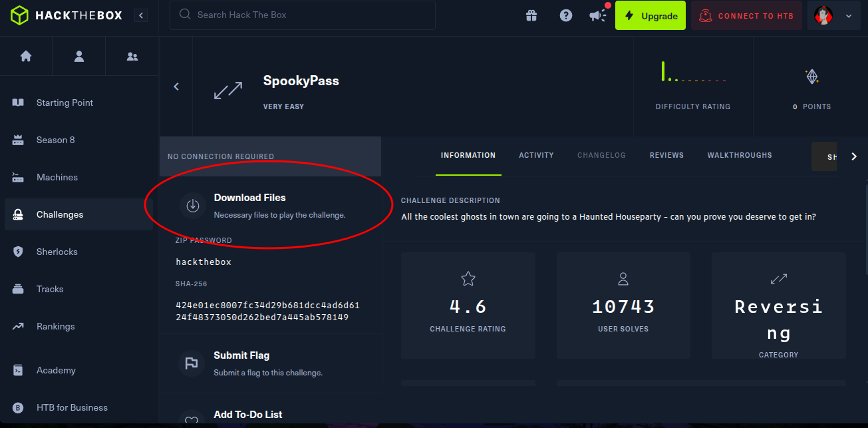This screenshot has height=428, width=868.
Task: Click the zip password hackthebox text
Action: [x=204, y=262]
